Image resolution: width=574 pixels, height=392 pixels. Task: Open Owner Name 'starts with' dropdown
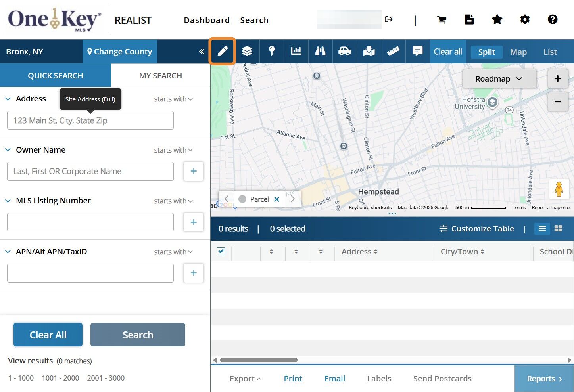click(x=173, y=150)
